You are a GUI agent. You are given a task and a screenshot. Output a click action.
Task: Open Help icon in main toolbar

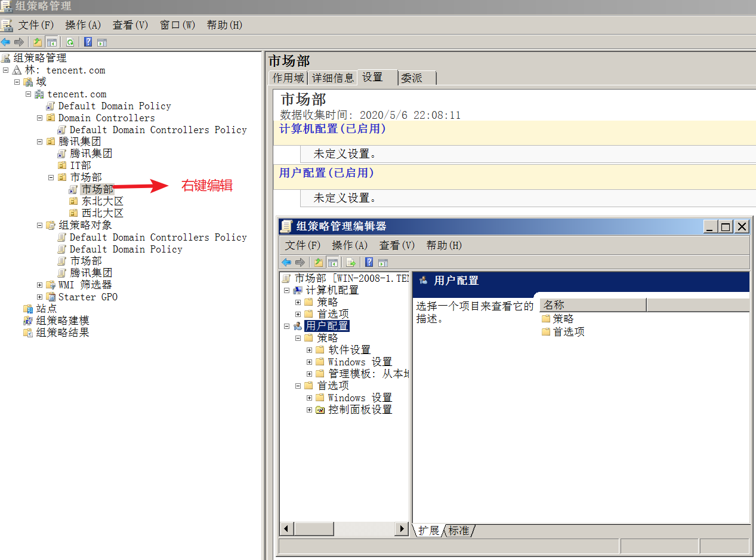[x=88, y=42]
